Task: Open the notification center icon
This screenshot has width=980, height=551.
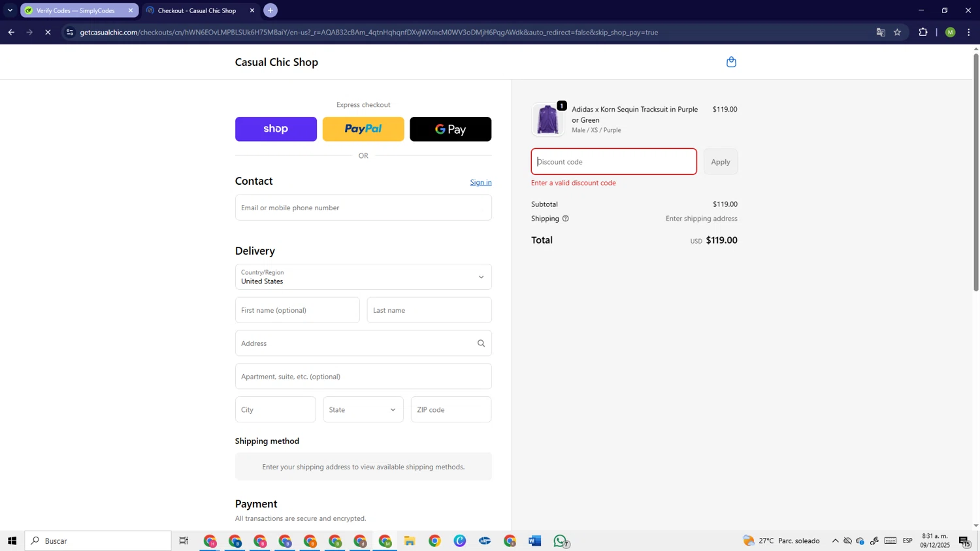Action: 964,541
